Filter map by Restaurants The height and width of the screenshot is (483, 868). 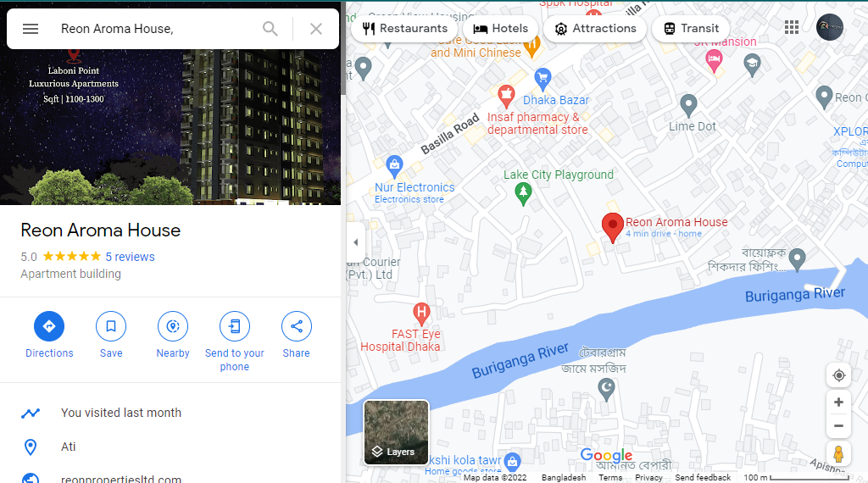(405, 28)
